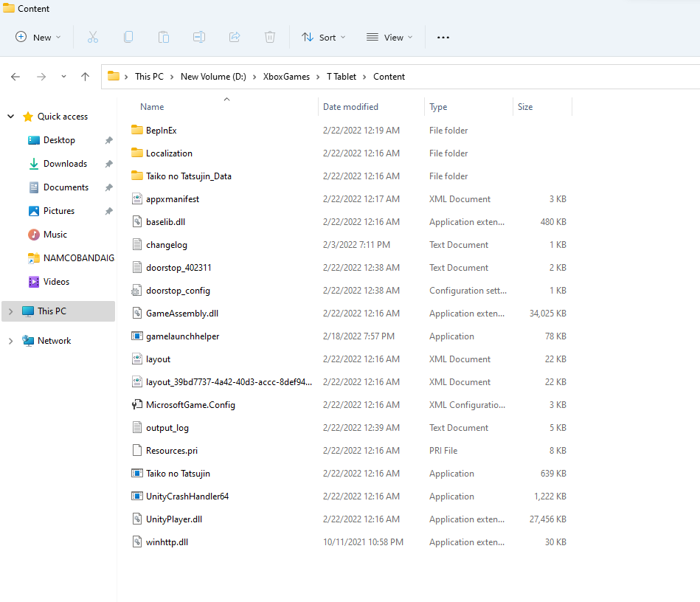The height and width of the screenshot is (602, 700).
Task: Share files using the Share icon
Action: pos(234,37)
